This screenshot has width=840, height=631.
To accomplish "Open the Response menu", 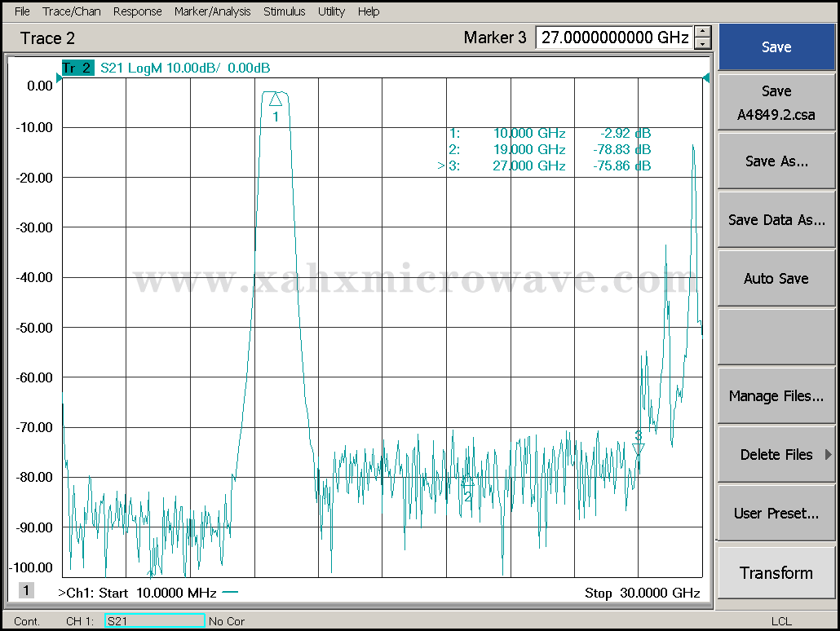I will pos(137,11).
